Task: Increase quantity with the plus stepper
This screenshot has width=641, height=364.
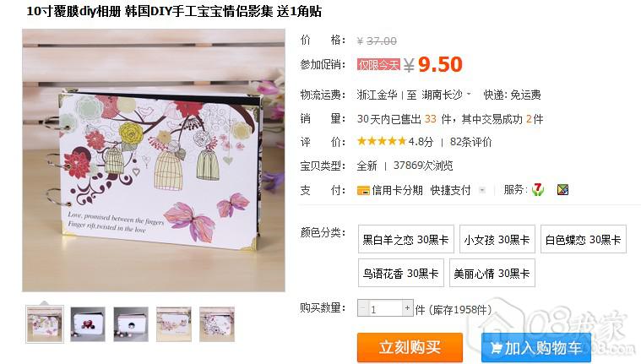Action: point(407,308)
